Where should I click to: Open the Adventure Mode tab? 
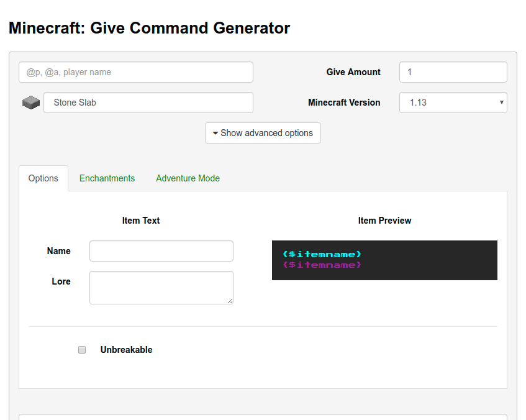coord(188,178)
